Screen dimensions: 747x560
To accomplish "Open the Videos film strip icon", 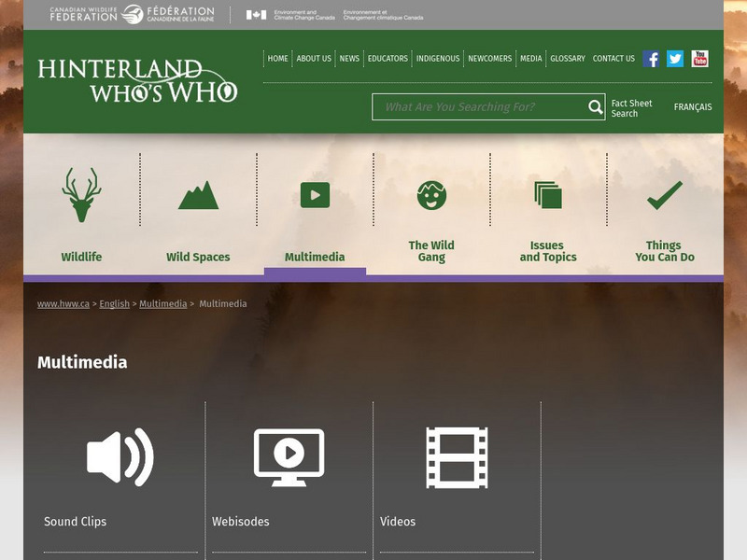I will point(457,457).
